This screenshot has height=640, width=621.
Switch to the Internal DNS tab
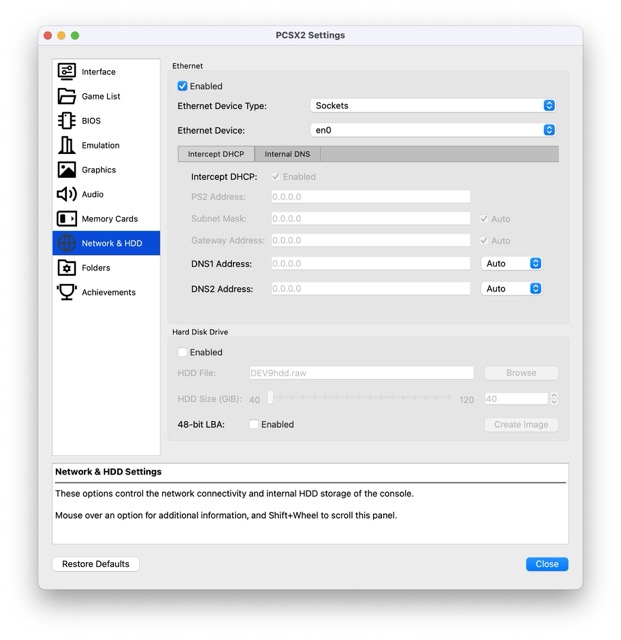[x=287, y=154]
